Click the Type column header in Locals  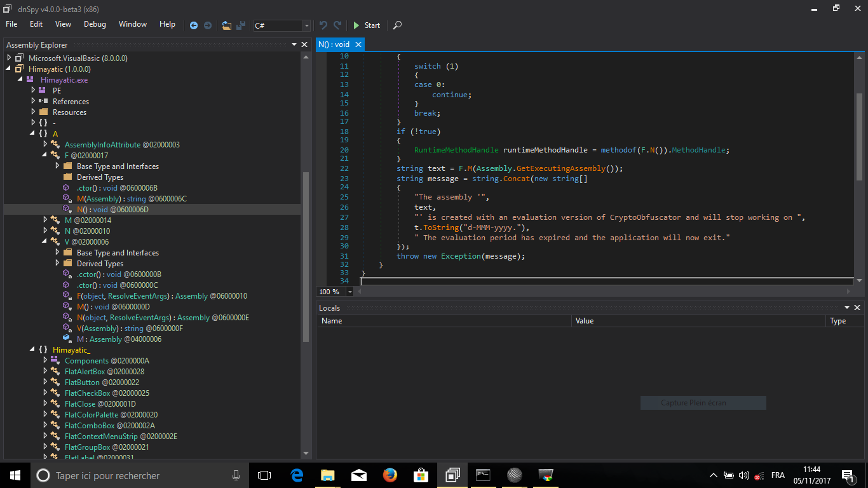coord(845,321)
